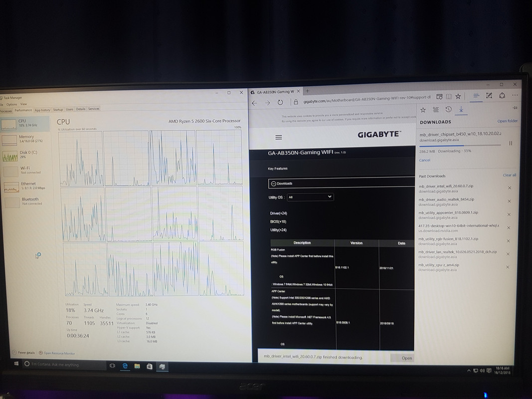Click the Edge forward arrow

tap(267, 102)
